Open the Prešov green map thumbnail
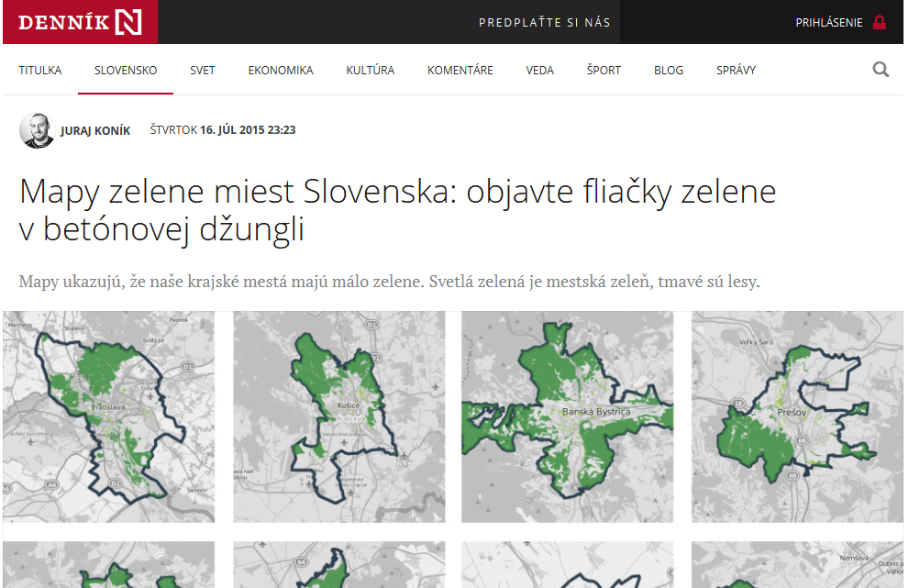The width and height of the screenshot is (909, 588). click(x=797, y=417)
